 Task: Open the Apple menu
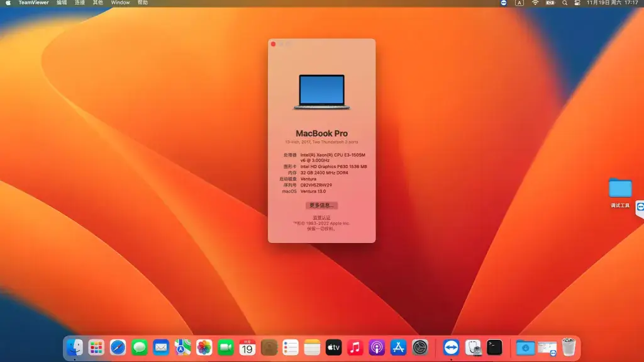(8, 3)
